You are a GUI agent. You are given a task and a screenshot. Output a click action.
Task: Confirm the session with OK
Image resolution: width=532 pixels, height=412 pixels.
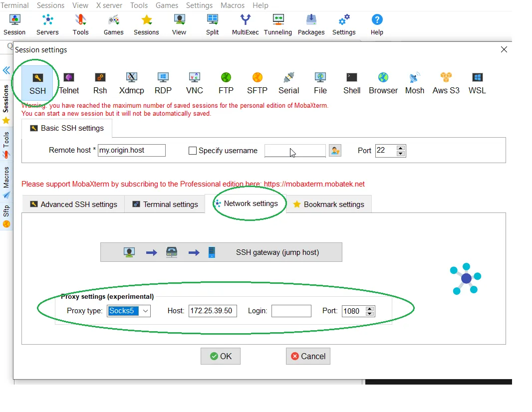221,356
